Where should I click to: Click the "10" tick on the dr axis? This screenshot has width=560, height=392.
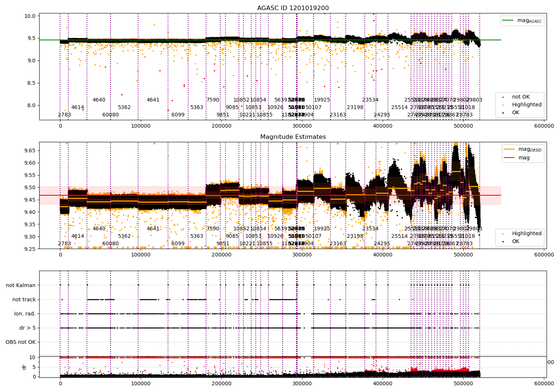32,357
